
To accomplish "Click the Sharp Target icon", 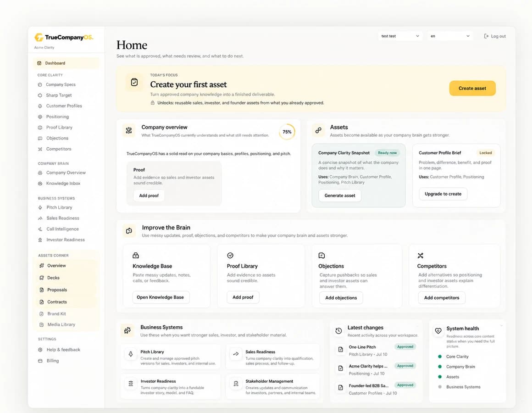I will point(40,95).
